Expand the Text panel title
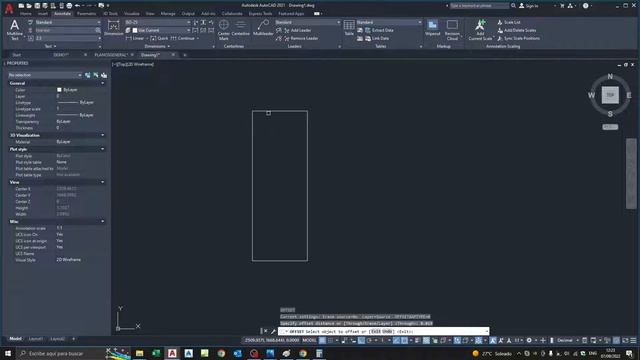Image resolution: width=640 pixels, height=360 pixels. click(51, 47)
